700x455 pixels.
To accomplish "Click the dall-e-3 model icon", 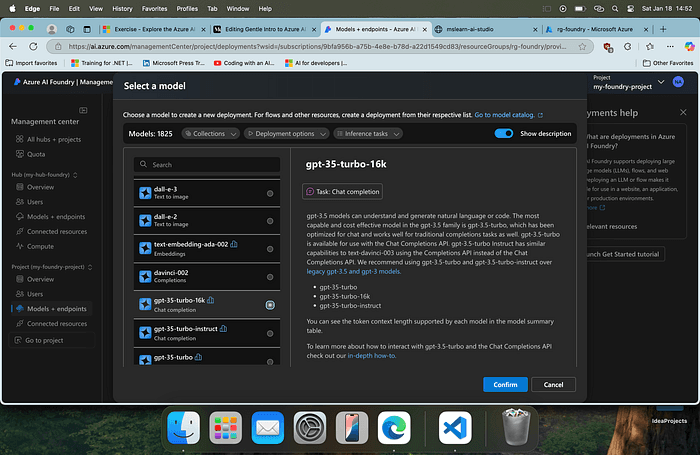I will (145, 193).
